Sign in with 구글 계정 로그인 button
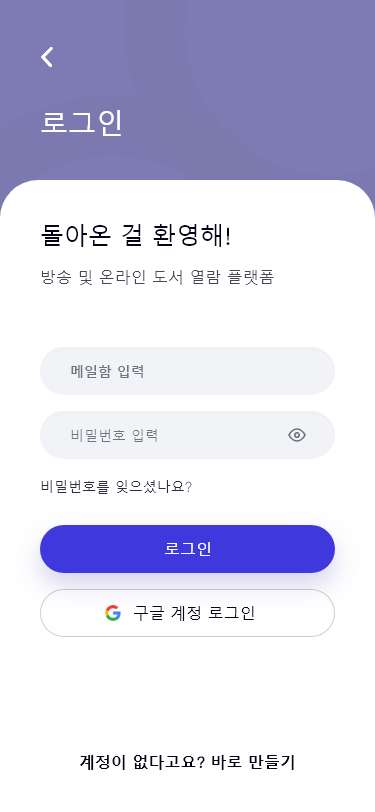 [x=188, y=613]
